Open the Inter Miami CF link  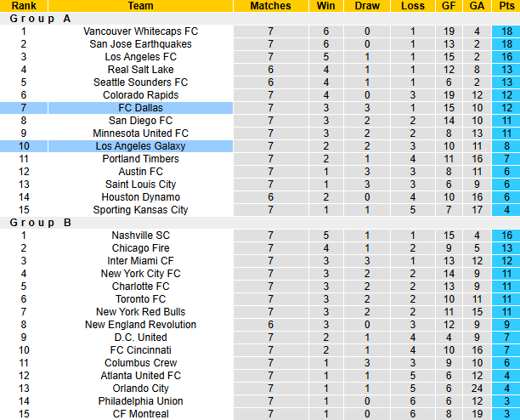[140, 261]
